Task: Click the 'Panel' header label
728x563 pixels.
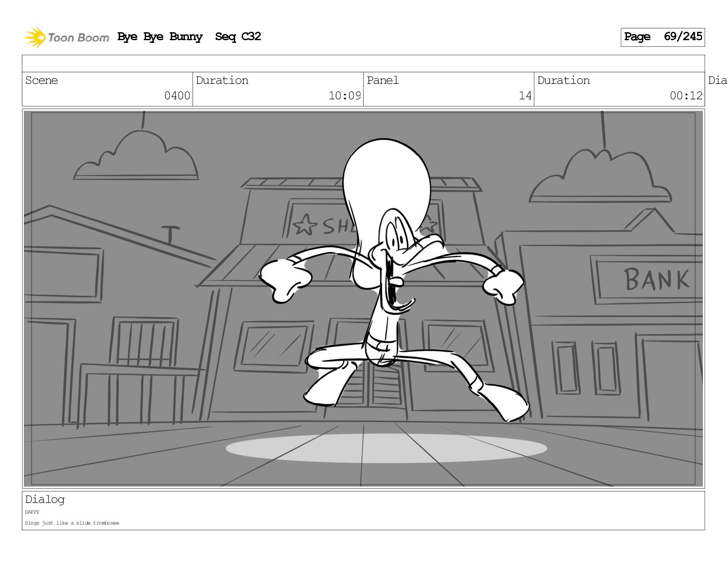Action: pos(383,80)
